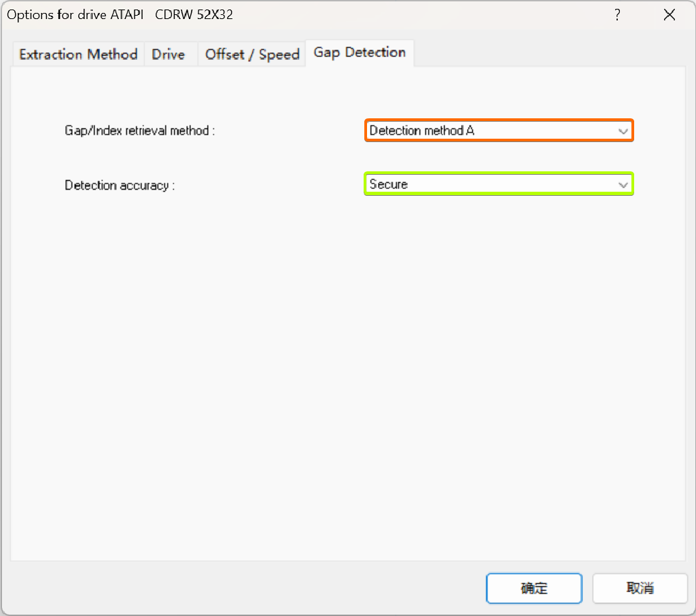Screen dimensions: 696x616
Task: Select the Offset / Speed tab
Action: (251, 54)
